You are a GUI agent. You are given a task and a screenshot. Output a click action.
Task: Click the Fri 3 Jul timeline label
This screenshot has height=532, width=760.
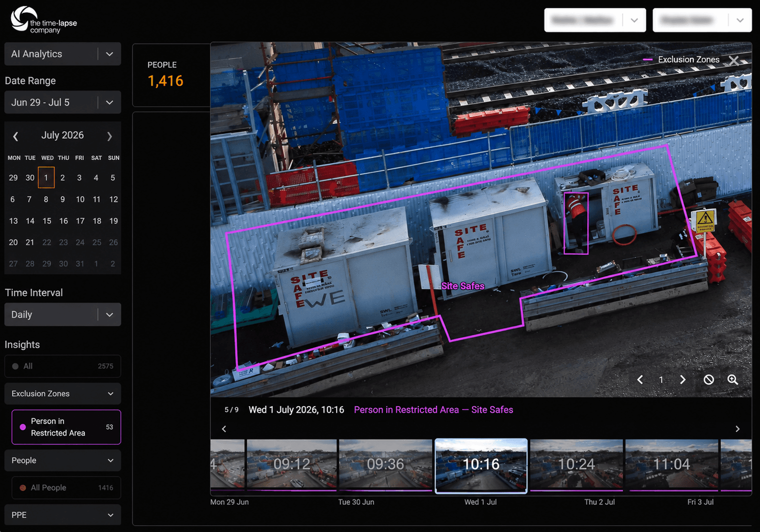point(701,502)
